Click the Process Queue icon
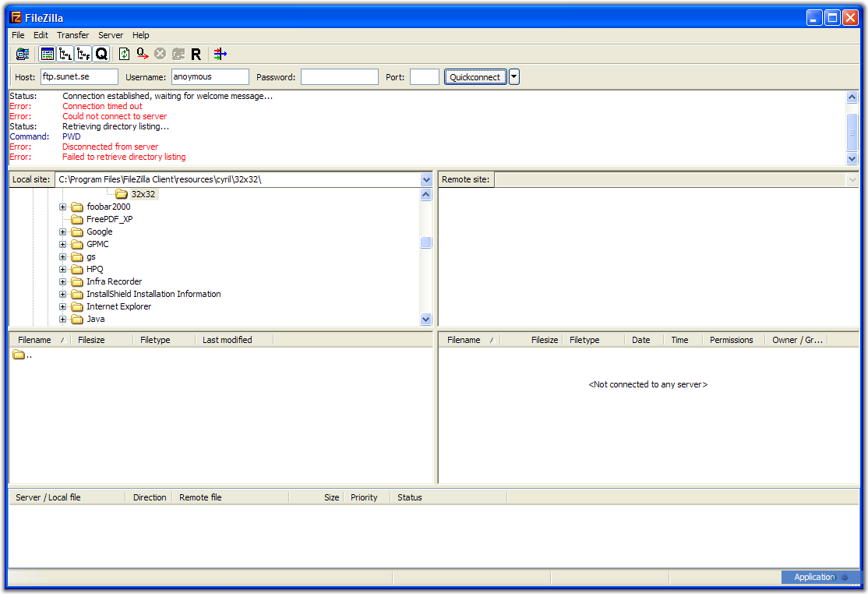 (x=142, y=54)
